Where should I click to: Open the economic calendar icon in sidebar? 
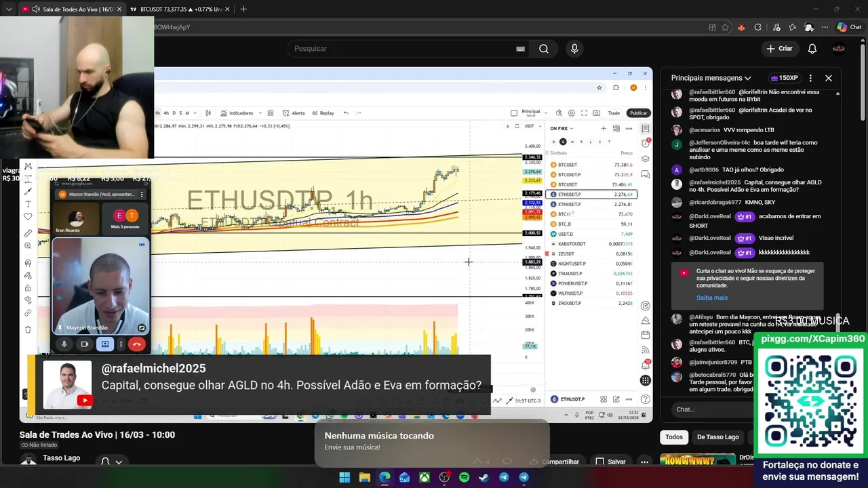pyautogui.click(x=646, y=335)
